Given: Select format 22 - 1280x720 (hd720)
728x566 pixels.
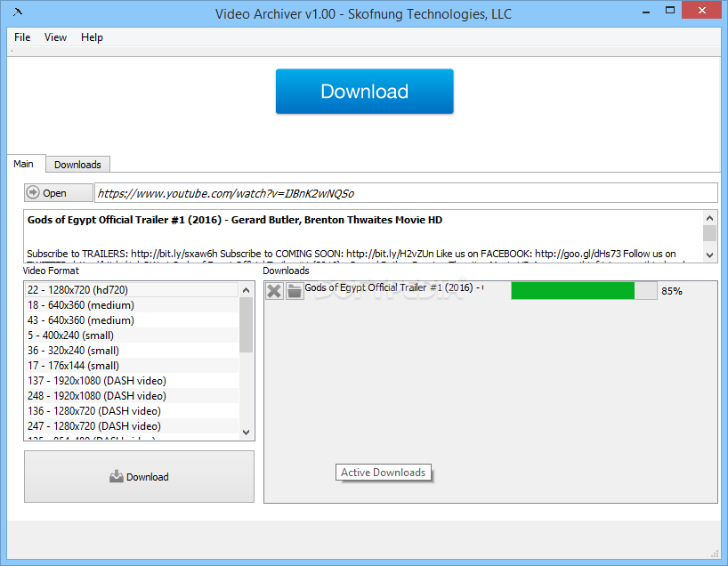Looking at the screenshot, I should [132, 290].
